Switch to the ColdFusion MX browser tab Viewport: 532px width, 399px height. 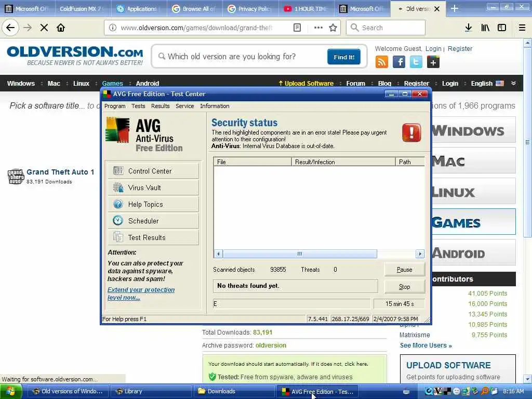click(x=83, y=8)
